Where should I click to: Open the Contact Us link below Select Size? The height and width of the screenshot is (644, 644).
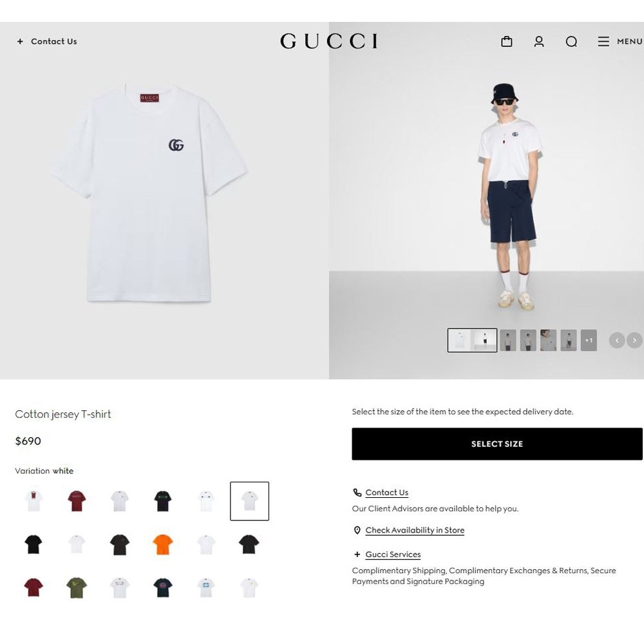coord(387,493)
